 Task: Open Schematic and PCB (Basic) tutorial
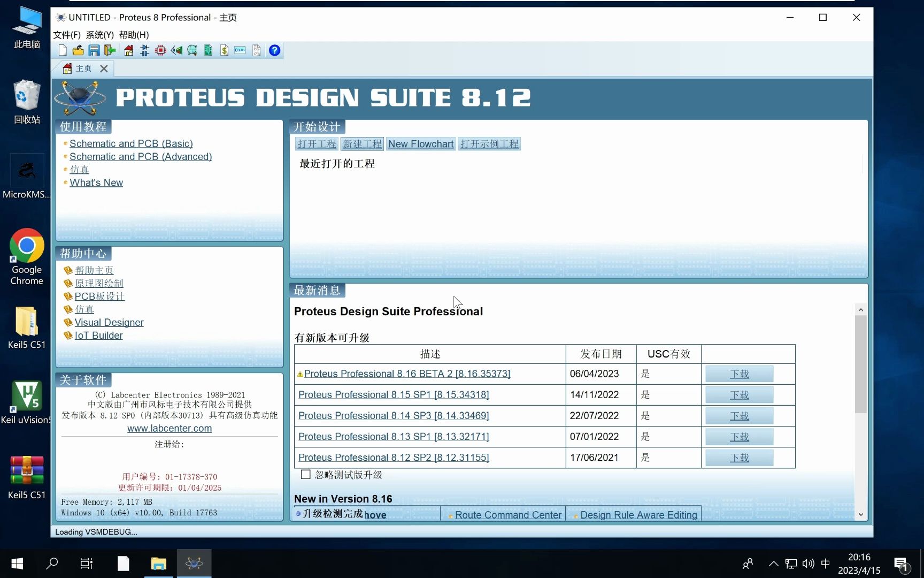(131, 143)
